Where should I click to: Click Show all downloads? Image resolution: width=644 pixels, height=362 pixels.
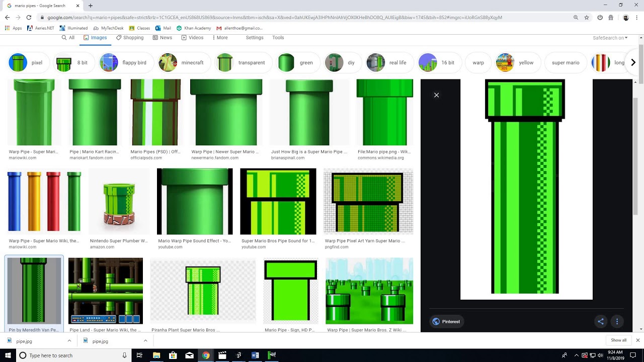[x=618, y=340]
